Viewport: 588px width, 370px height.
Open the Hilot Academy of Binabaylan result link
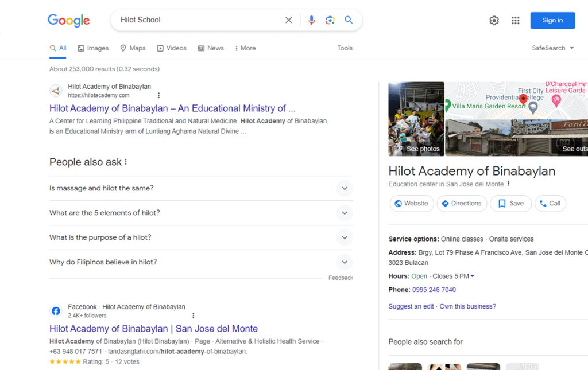(x=172, y=108)
